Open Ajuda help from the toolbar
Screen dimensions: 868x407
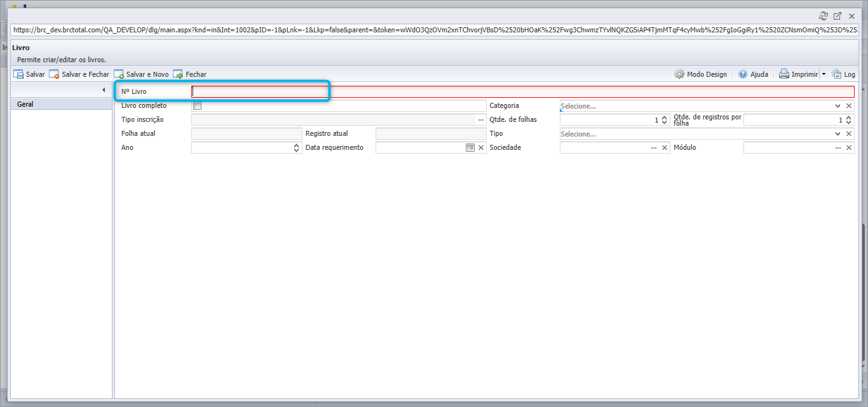coord(753,74)
